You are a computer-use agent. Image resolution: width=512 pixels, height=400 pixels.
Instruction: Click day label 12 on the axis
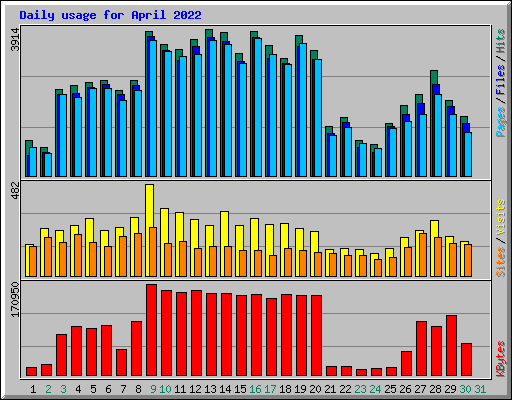tap(195, 389)
